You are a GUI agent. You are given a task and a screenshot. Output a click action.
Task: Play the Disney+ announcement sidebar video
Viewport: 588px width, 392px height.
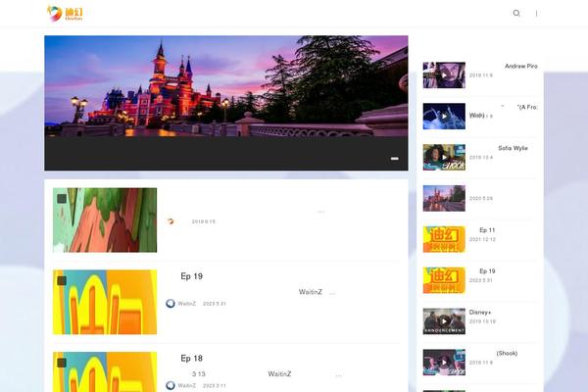click(x=444, y=321)
